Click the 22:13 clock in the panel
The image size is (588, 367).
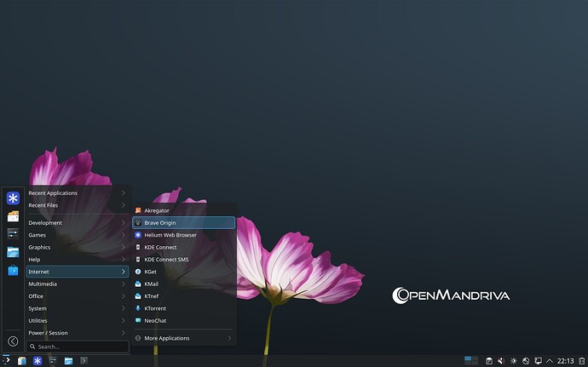coord(566,361)
